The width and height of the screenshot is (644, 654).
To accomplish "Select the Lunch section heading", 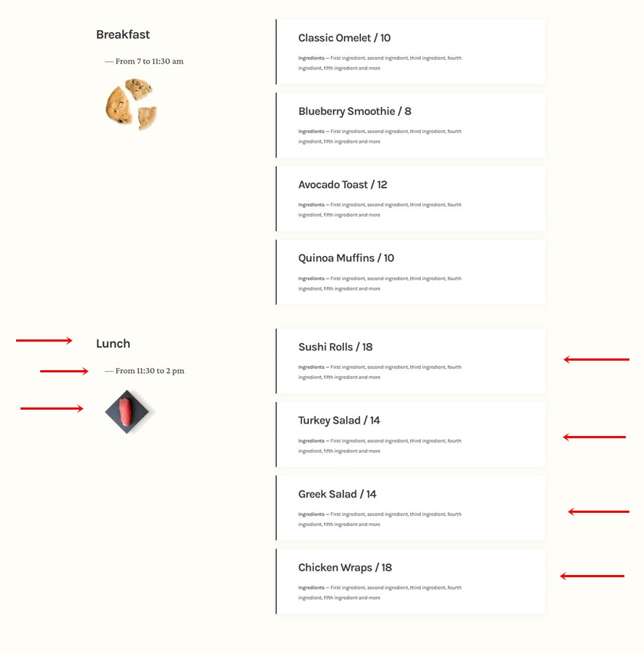I will tap(113, 344).
